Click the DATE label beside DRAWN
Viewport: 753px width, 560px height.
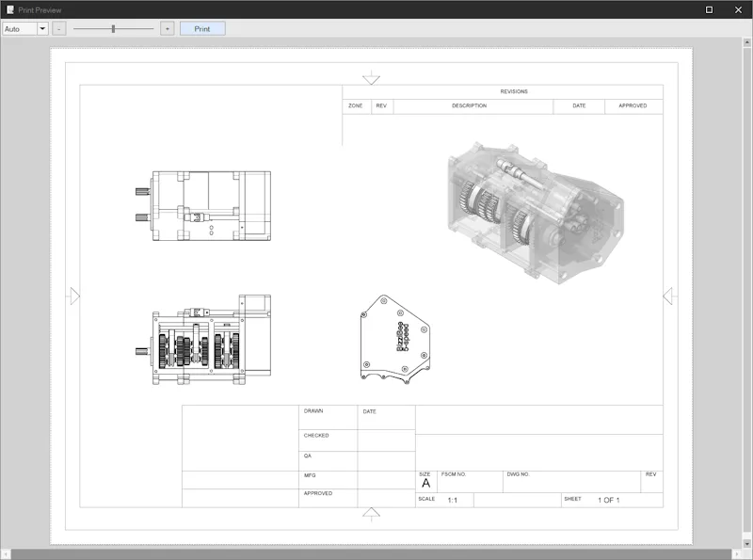(369, 411)
